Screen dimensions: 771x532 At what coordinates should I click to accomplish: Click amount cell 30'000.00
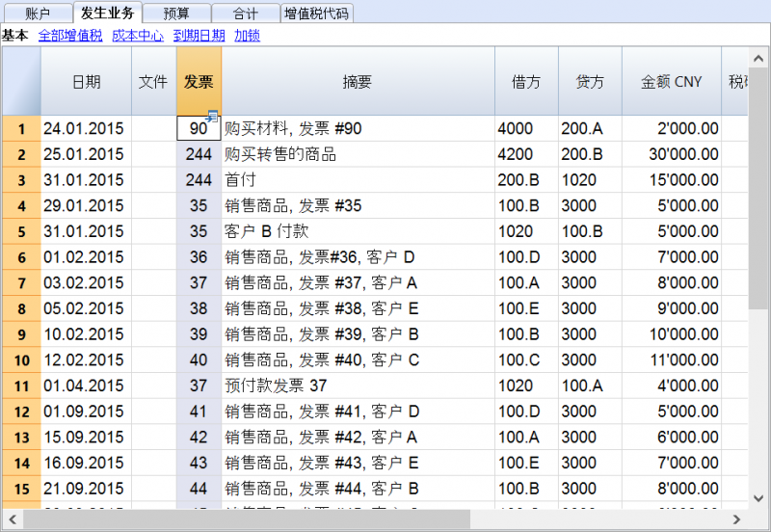click(x=672, y=154)
